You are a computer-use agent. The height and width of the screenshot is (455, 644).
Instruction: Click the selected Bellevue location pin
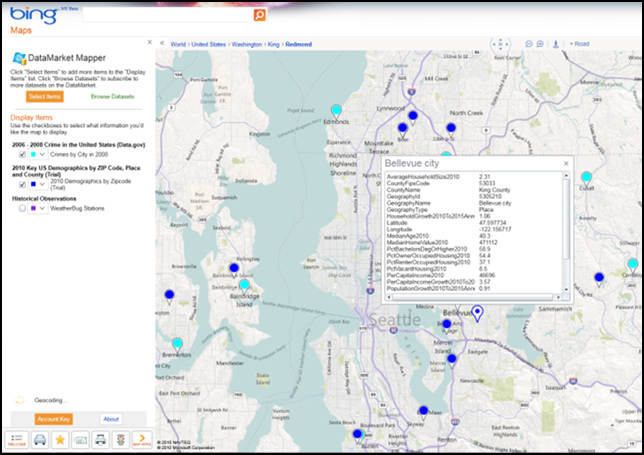tap(477, 313)
